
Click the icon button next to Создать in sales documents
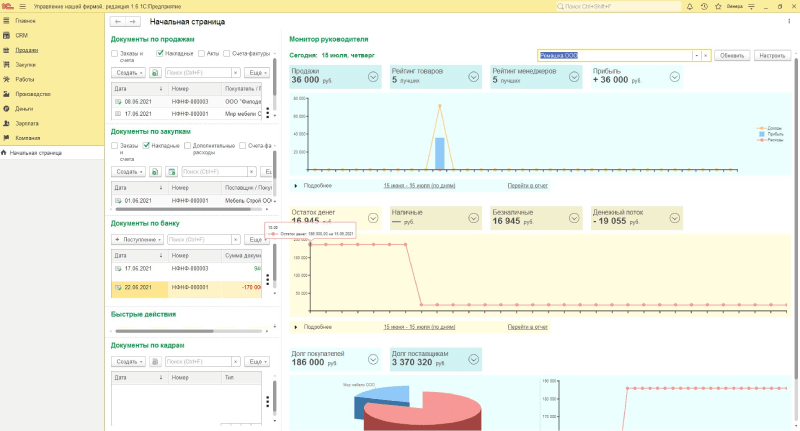(155, 73)
